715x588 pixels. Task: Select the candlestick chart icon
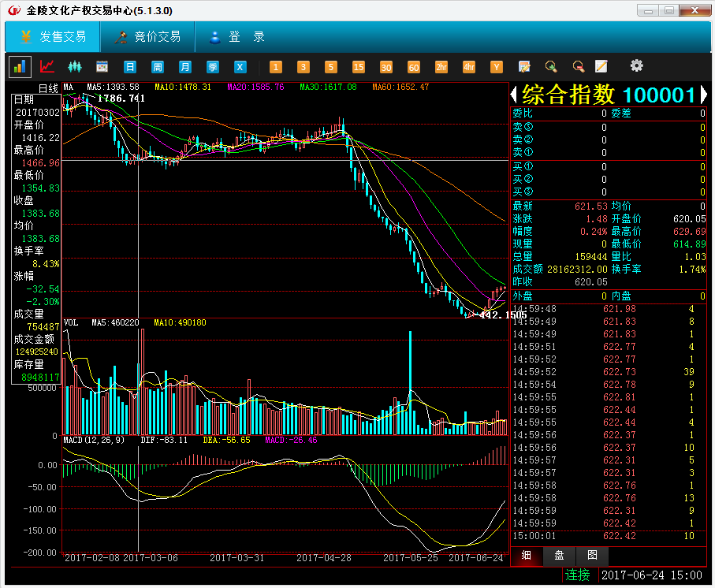(75, 66)
